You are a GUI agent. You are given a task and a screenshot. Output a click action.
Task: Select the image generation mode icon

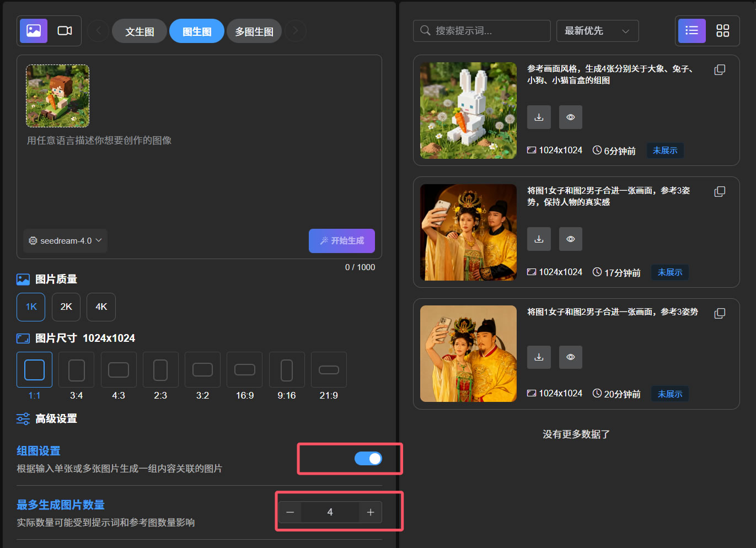[x=34, y=31]
